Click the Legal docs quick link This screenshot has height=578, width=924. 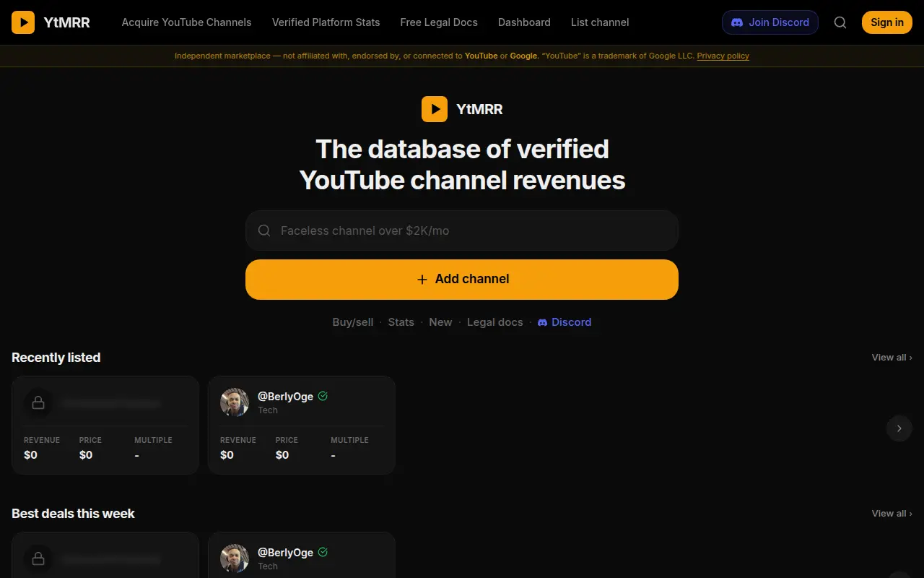coord(495,322)
